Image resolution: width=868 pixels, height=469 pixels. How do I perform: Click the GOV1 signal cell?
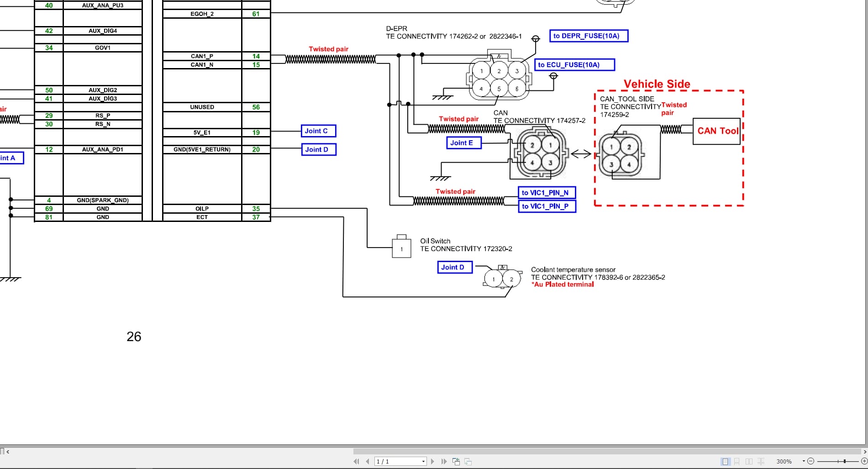pos(103,48)
